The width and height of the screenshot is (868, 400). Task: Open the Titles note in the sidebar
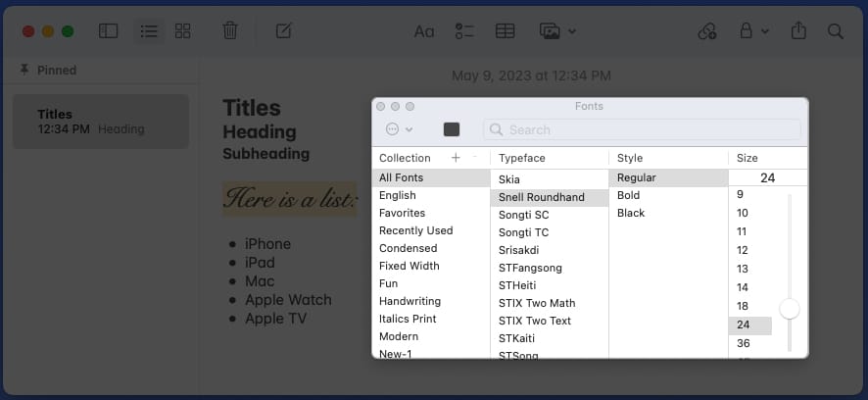(101, 122)
